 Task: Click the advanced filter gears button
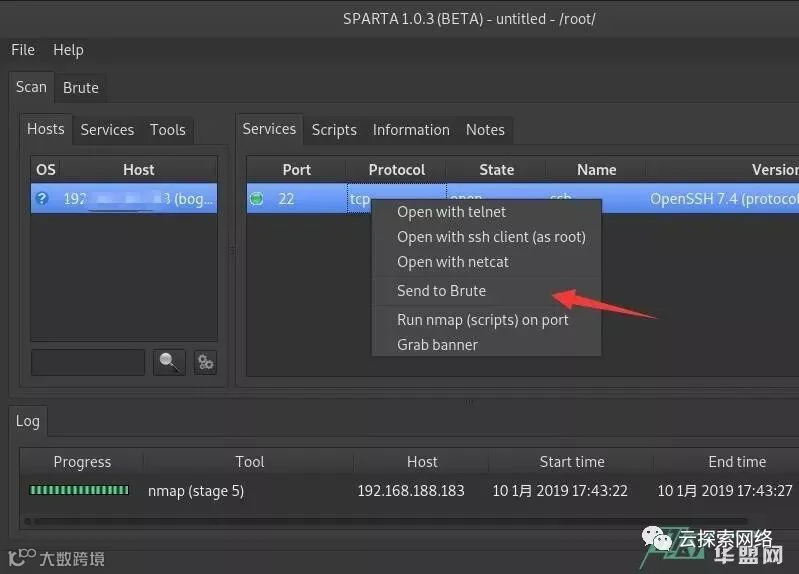tap(205, 362)
